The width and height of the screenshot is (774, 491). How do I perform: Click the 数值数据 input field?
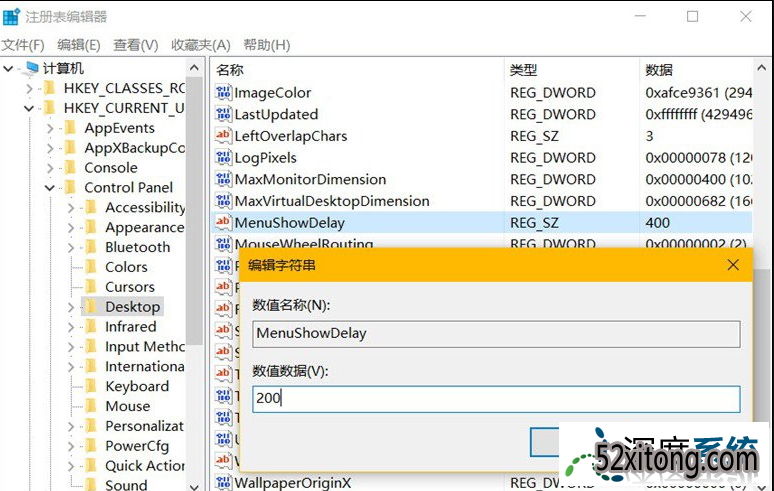click(495, 398)
